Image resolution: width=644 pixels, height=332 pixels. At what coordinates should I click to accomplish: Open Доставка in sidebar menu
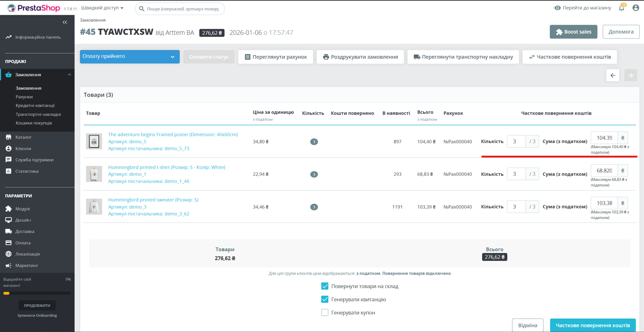click(x=25, y=231)
